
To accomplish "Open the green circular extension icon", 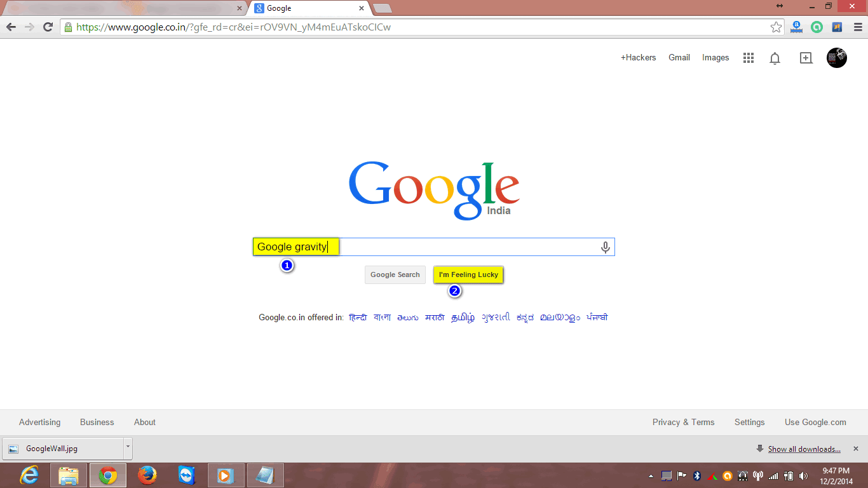I will click(x=817, y=27).
